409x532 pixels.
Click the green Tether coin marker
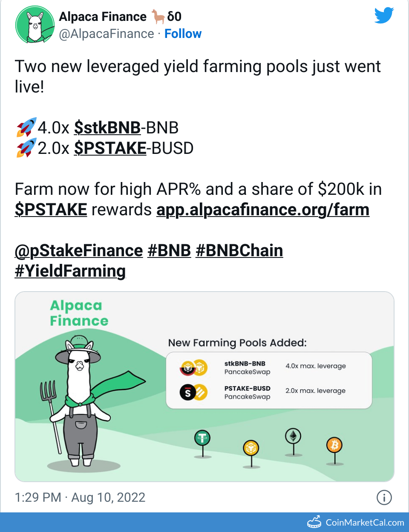pos(202,438)
